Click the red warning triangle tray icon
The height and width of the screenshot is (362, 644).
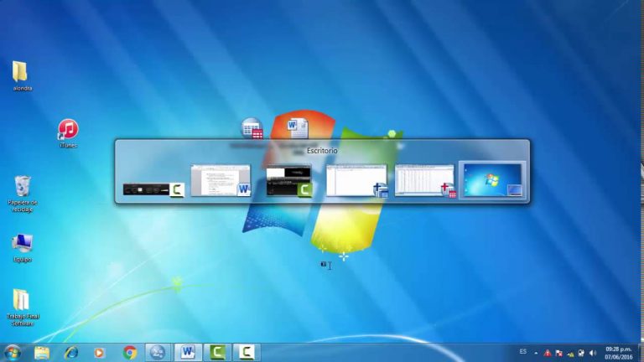pos(547,353)
